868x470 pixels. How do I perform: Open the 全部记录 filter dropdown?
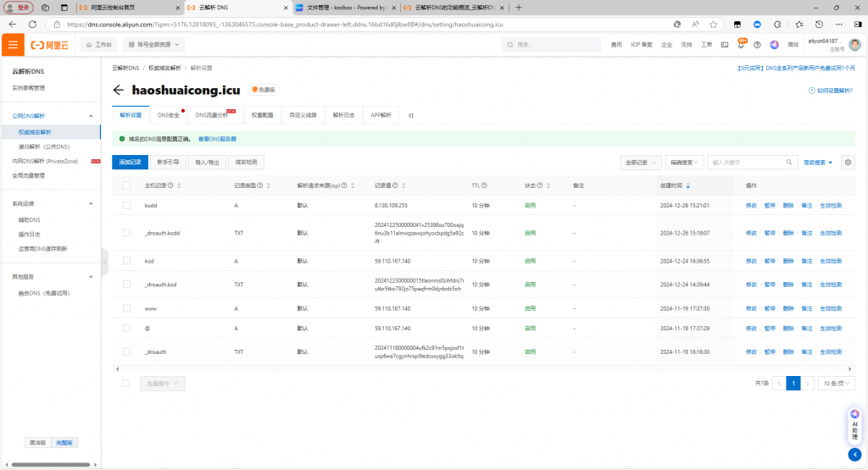[x=641, y=162]
